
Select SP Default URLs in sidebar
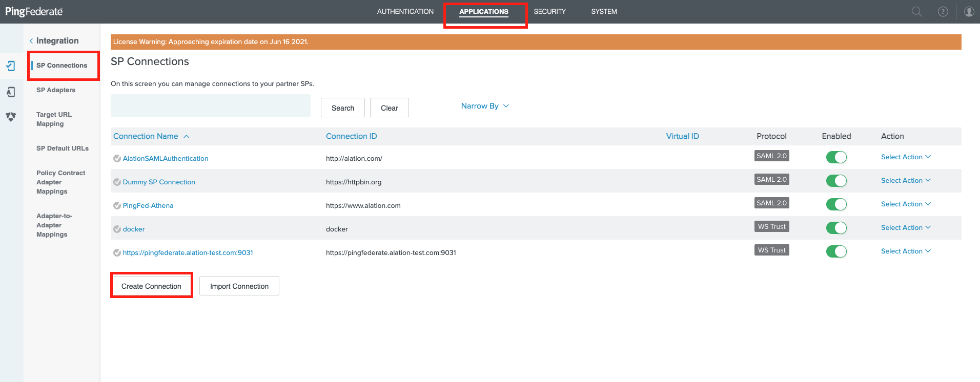(63, 148)
